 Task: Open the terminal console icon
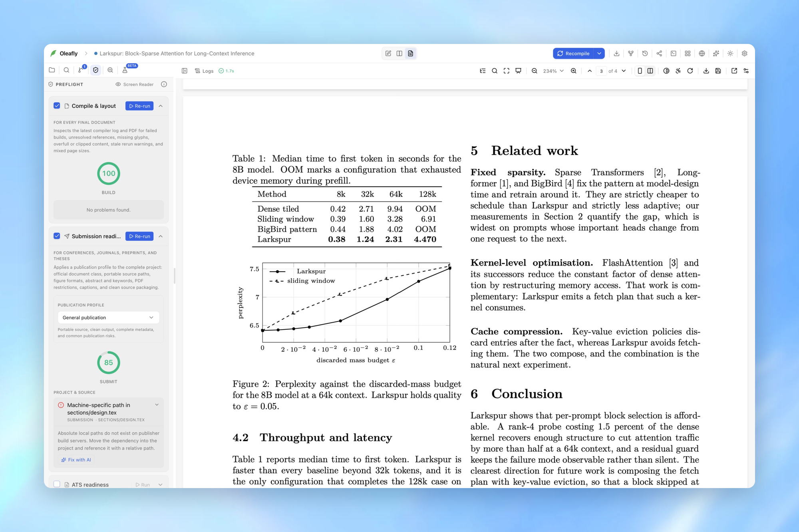tap(674, 54)
